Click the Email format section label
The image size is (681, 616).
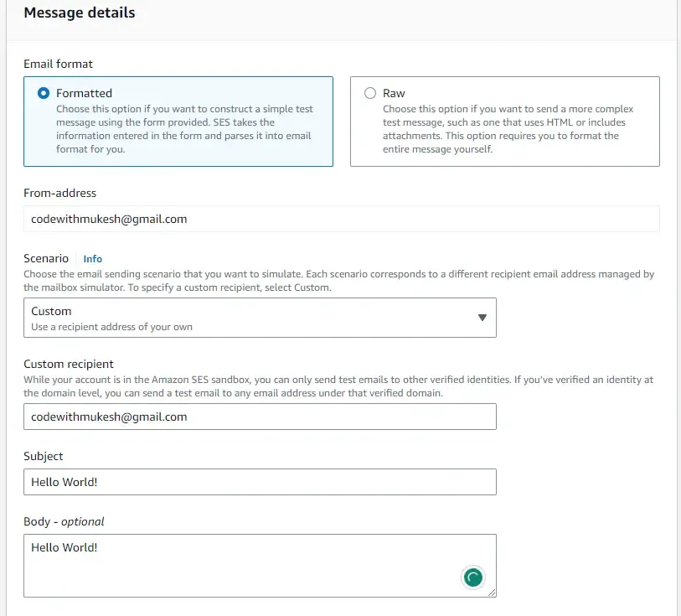58,64
